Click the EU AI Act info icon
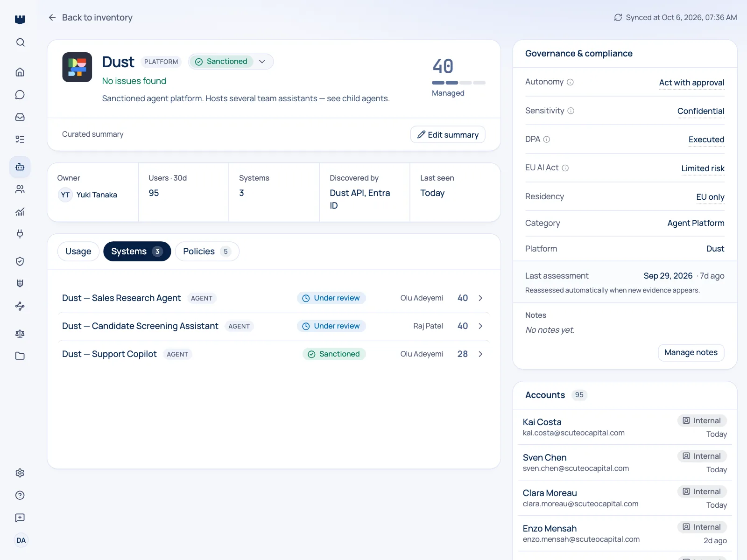 565,168
